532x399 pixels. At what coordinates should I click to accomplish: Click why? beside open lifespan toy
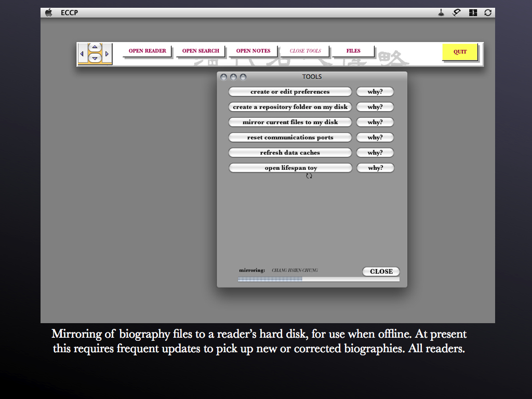[375, 168]
